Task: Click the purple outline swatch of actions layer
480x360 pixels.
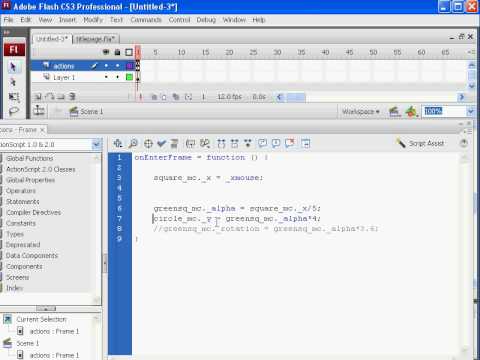Action: tap(129, 66)
